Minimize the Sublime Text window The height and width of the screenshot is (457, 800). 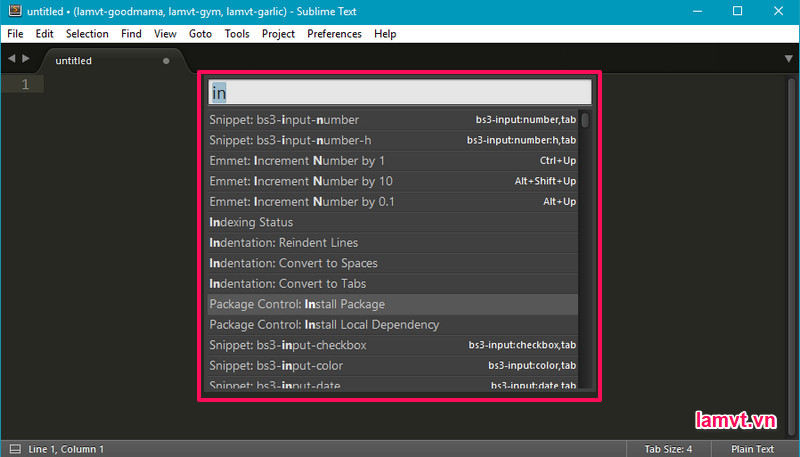697,11
